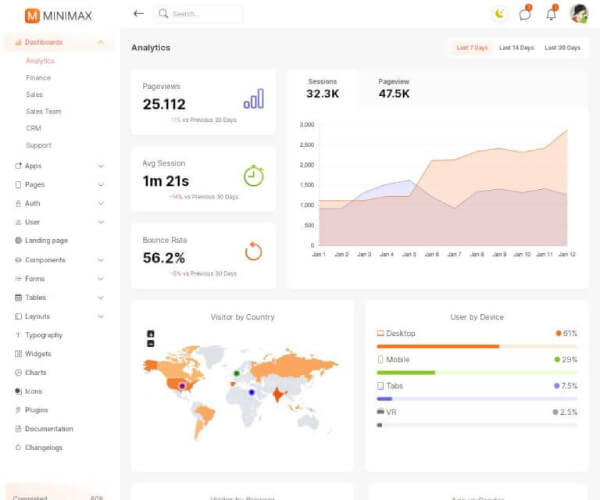
Task: Click the Charts sidebar icon
Action: tap(18, 373)
